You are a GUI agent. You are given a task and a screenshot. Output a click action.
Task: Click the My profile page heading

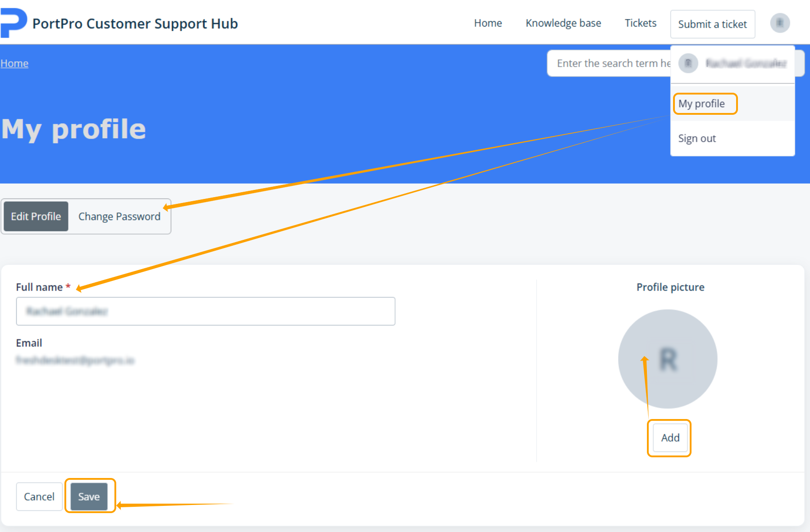click(73, 129)
